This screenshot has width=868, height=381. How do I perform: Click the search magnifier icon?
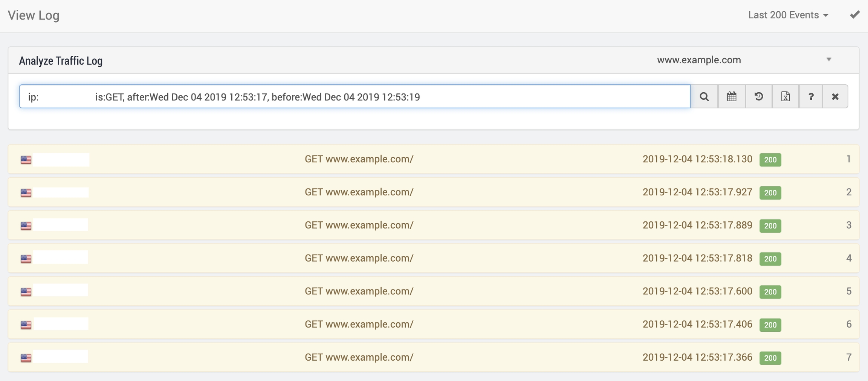[x=704, y=97]
